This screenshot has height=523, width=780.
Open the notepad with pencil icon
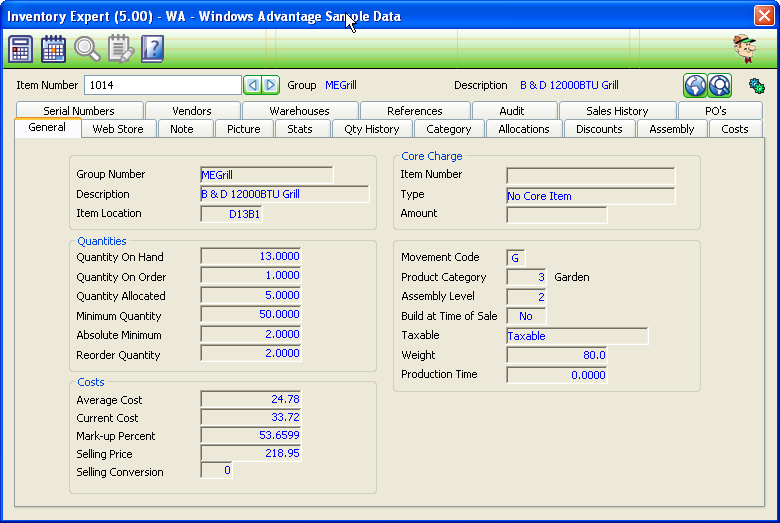coord(120,49)
